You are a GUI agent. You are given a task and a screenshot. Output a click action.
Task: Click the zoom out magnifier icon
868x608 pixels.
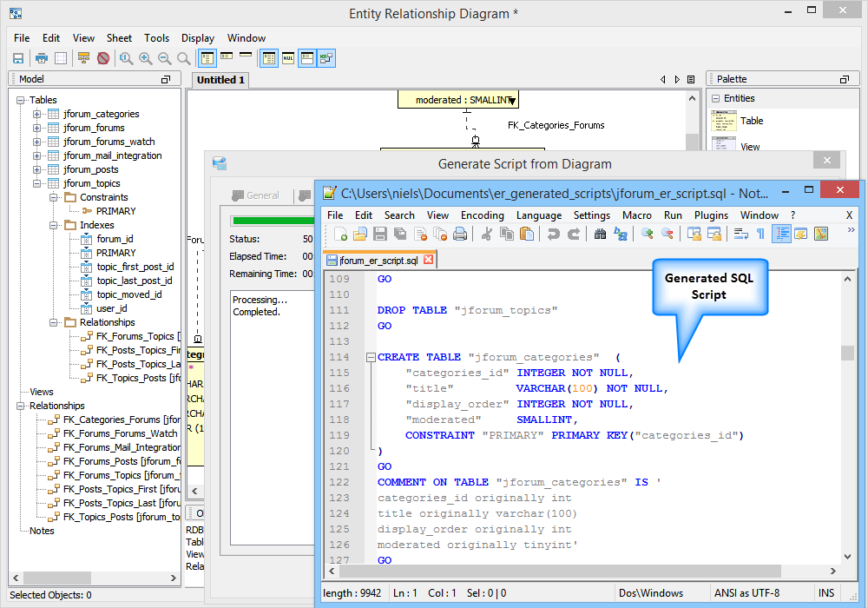[x=164, y=58]
